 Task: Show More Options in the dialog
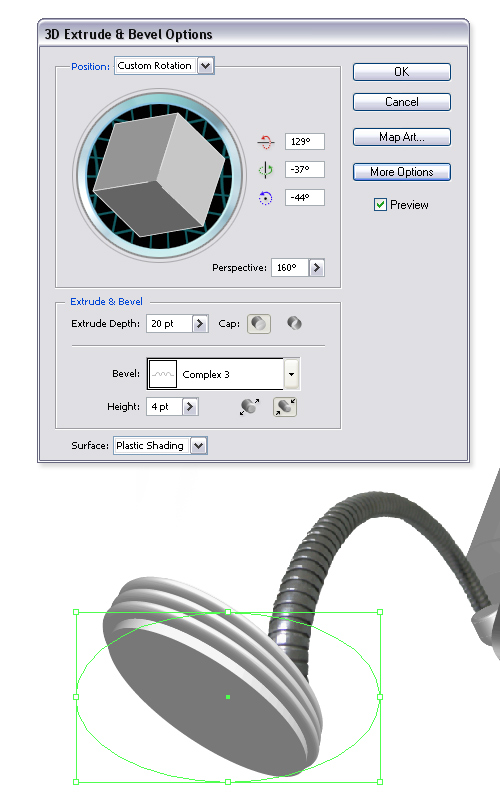tap(402, 172)
